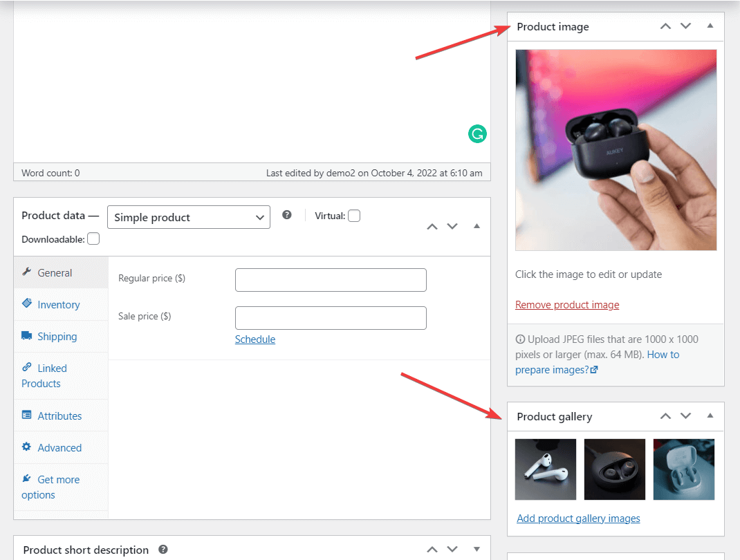Open the Shipping tab
This screenshot has width=740, height=560.
click(61, 337)
